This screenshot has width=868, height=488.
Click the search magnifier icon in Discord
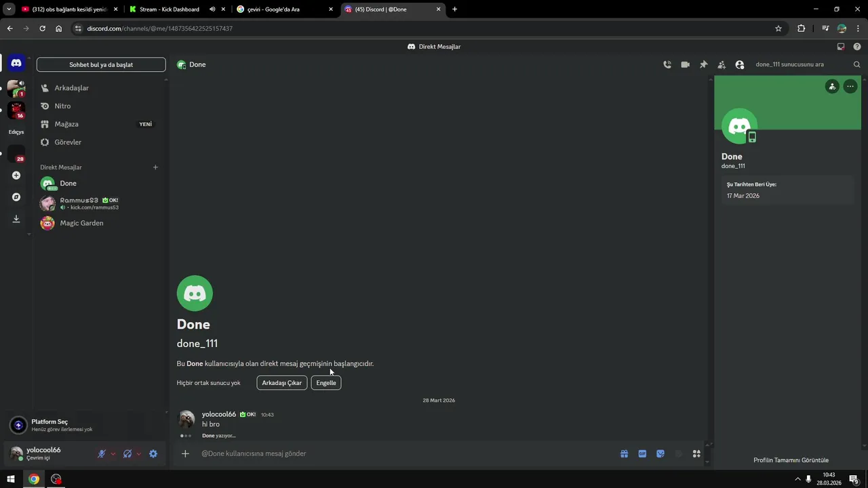[x=856, y=64]
